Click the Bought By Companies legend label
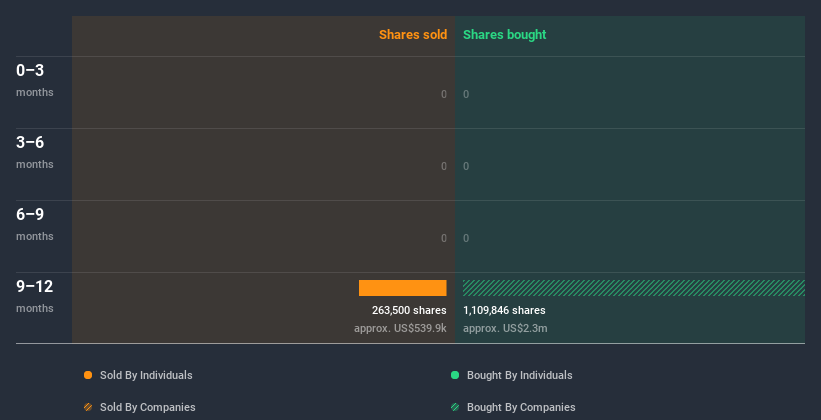Viewport: 821px width, 420px height. (521, 407)
